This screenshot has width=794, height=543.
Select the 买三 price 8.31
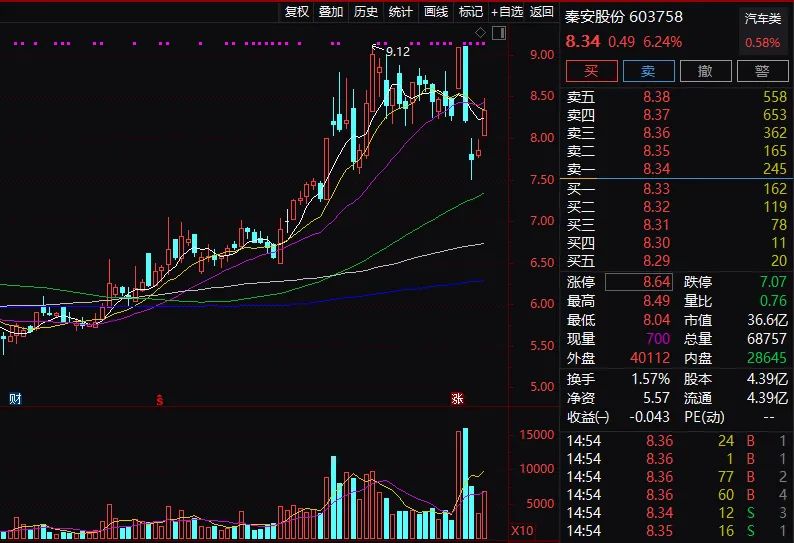(x=656, y=225)
